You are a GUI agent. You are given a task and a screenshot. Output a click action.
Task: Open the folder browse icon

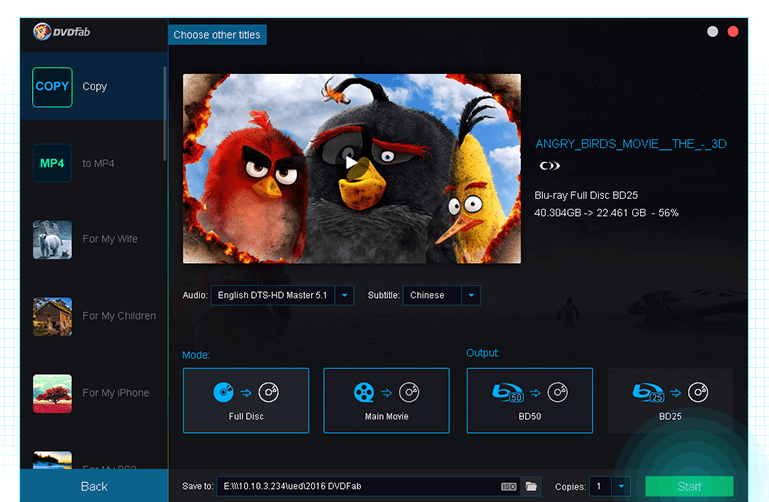[531, 486]
